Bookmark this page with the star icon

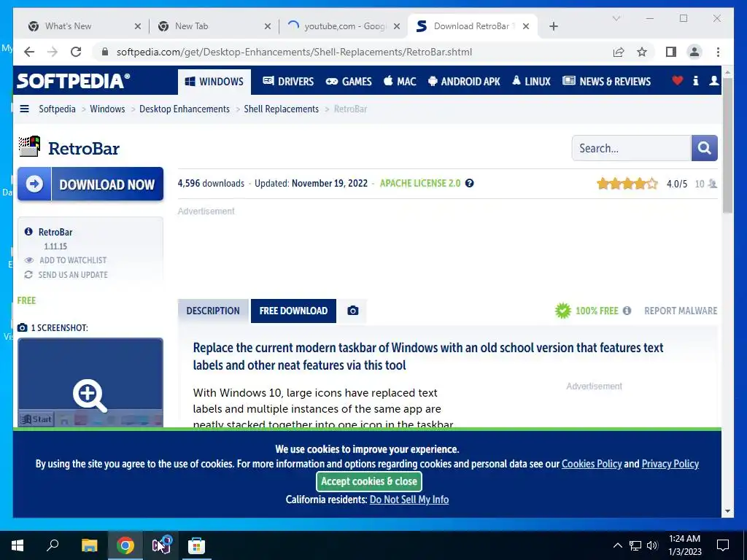point(642,52)
